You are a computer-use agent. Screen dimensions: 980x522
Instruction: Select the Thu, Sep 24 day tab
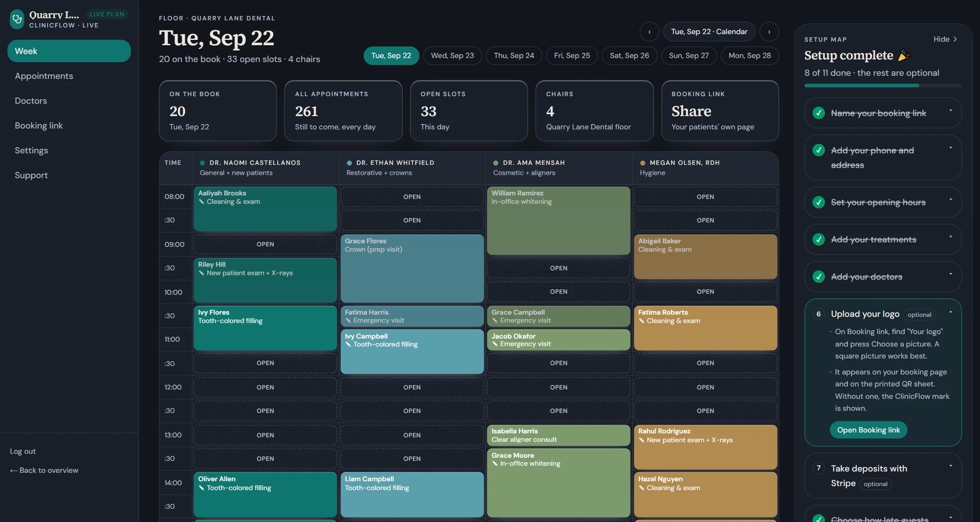[514, 56]
